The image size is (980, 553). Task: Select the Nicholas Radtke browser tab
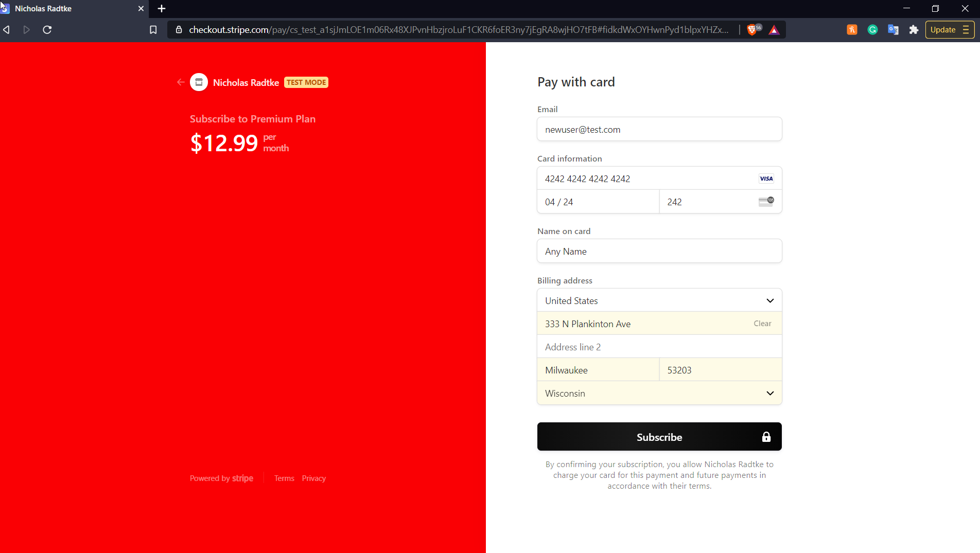67,8
